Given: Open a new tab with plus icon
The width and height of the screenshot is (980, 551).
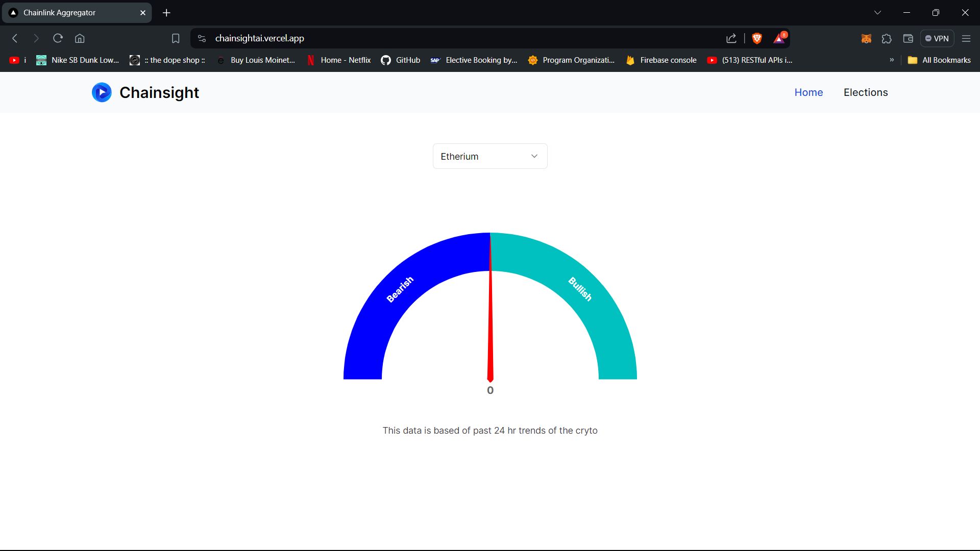Looking at the screenshot, I should 166,13.
